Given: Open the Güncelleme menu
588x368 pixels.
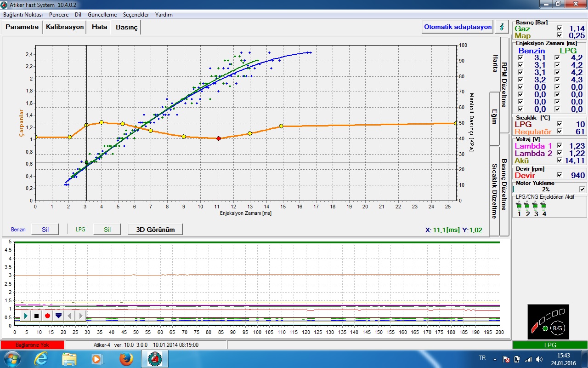Looking at the screenshot, I should [x=102, y=15].
